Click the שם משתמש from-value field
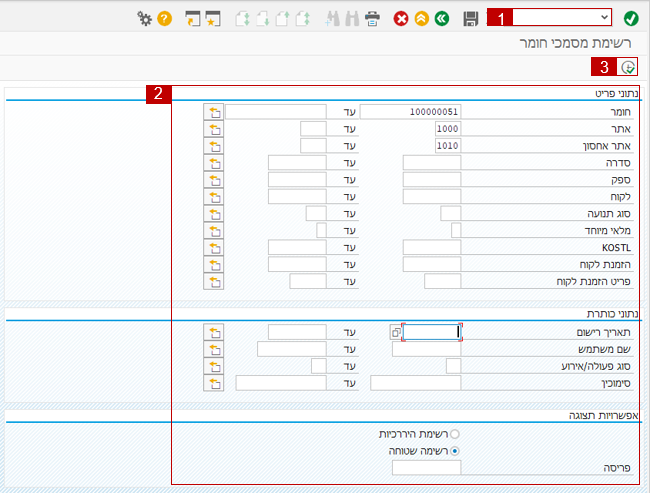This screenshot has width=650, height=493. [x=427, y=350]
